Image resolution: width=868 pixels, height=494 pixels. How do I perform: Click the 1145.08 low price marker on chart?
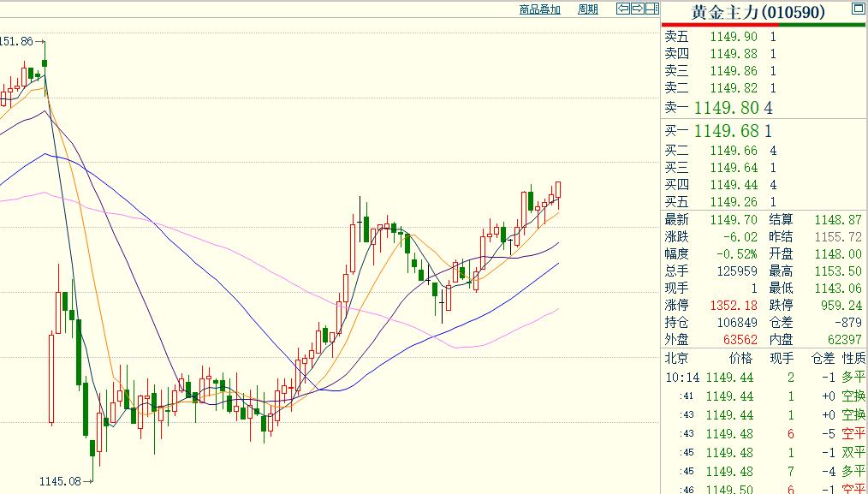coord(60,481)
